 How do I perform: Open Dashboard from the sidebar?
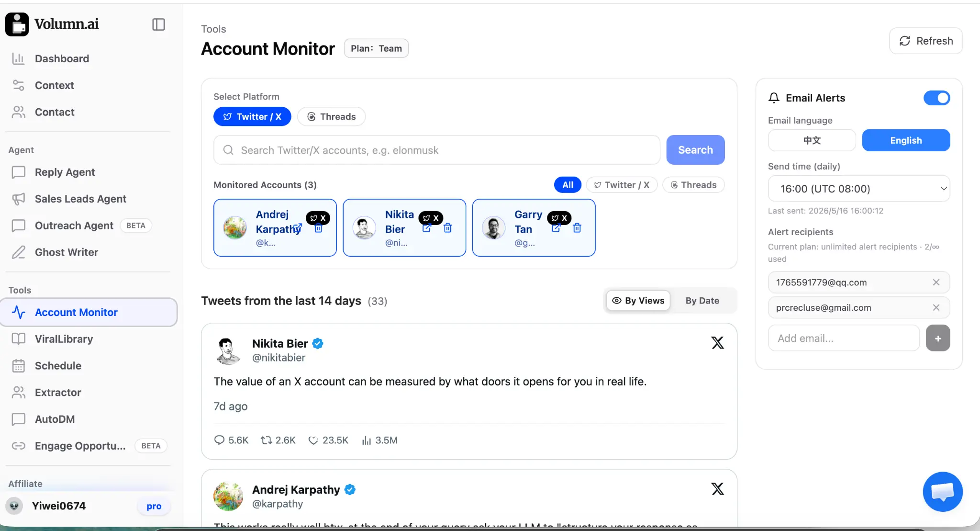[x=62, y=58]
